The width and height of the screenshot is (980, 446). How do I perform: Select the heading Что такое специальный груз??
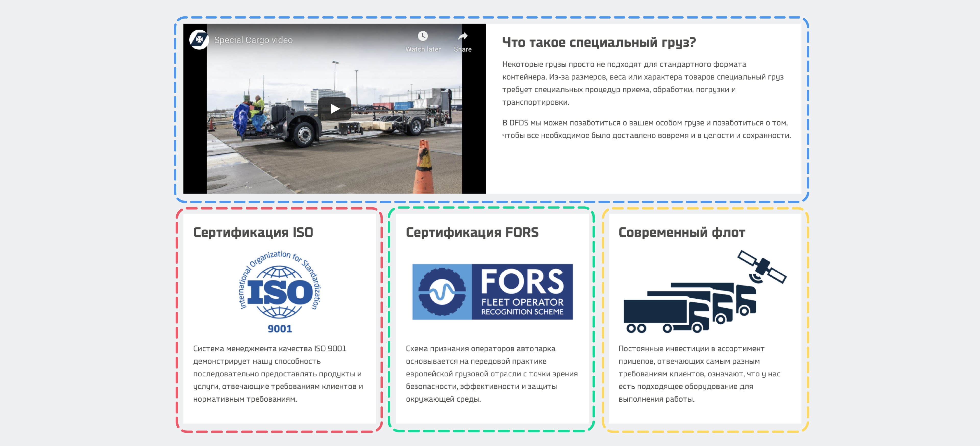[x=599, y=42]
